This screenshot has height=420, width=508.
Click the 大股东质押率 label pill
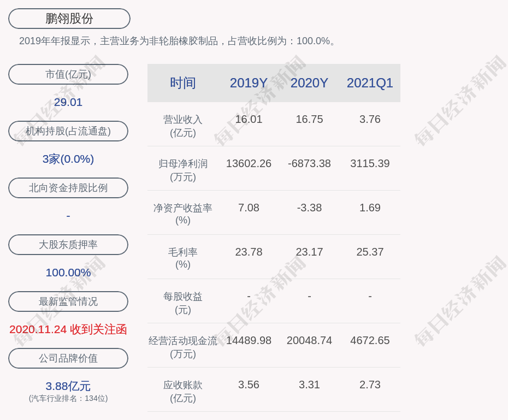[68, 245]
